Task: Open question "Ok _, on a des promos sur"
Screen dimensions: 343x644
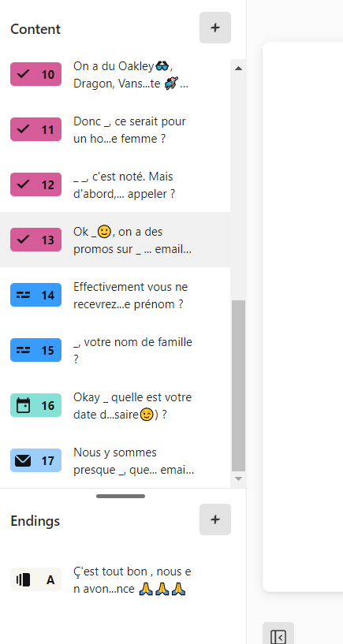Action: click(115, 240)
